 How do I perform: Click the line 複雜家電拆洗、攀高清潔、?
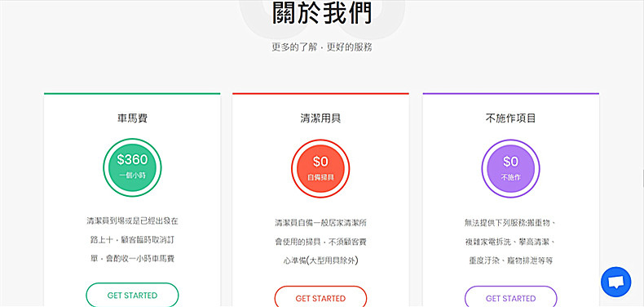click(x=510, y=242)
